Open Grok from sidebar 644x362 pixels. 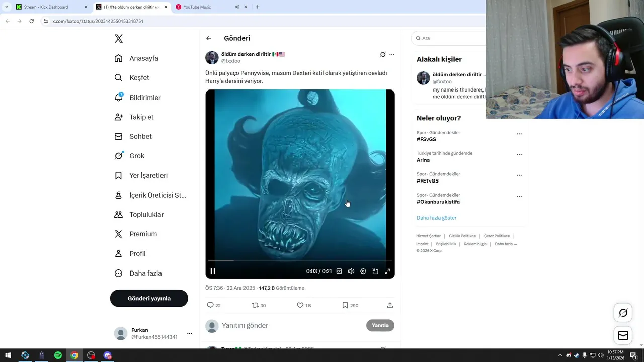click(x=129, y=156)
